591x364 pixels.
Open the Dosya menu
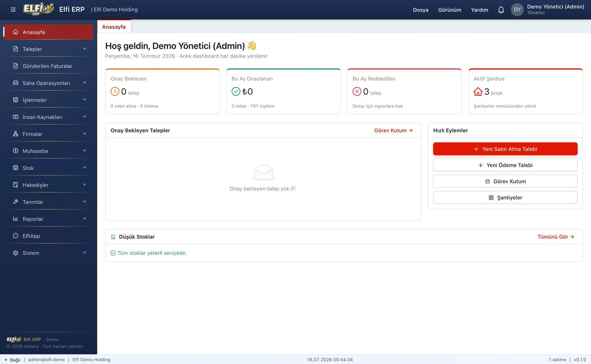420,10
